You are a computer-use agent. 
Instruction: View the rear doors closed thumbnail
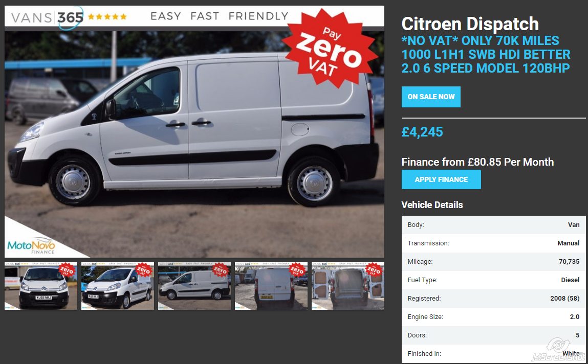(x=271, y=286)
